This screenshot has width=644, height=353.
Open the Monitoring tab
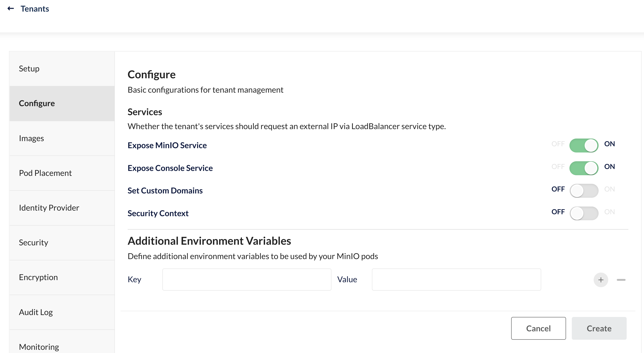pyautogui.click(x=39, y=347)
